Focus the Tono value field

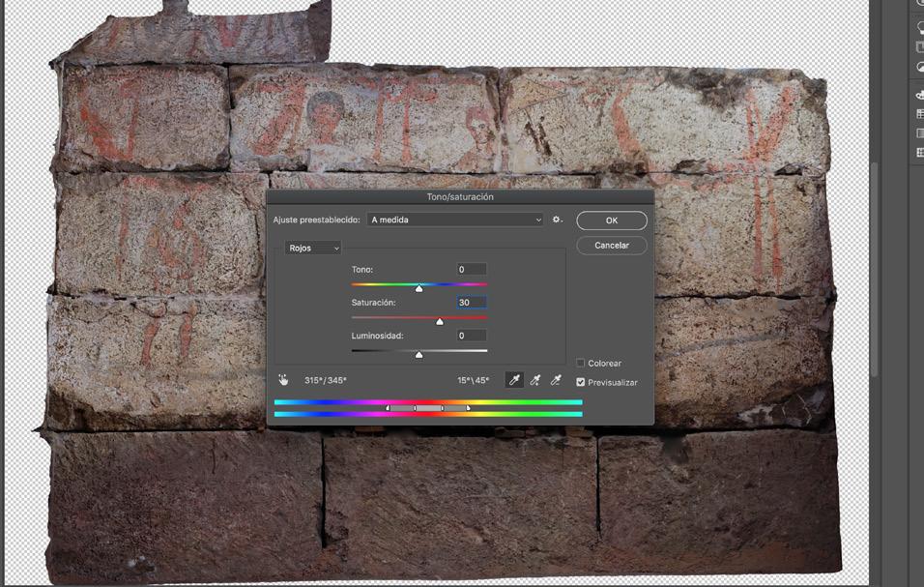[x=472, y=270]
